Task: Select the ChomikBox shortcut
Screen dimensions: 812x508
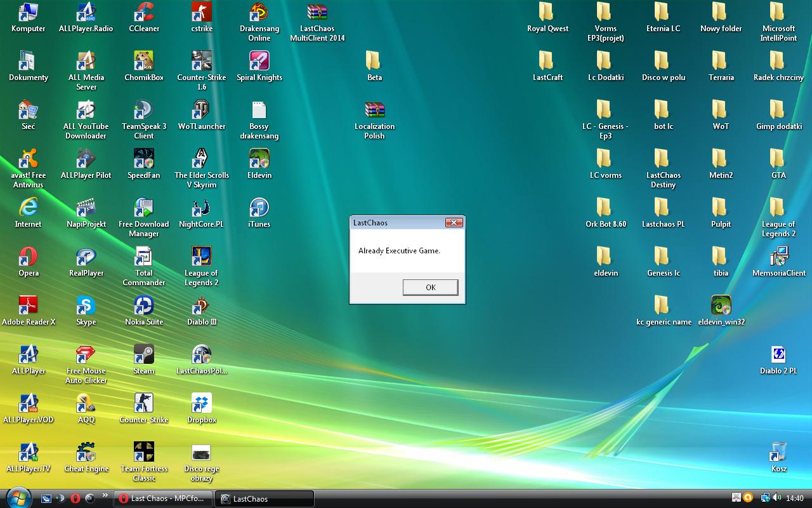Action: 144,67
